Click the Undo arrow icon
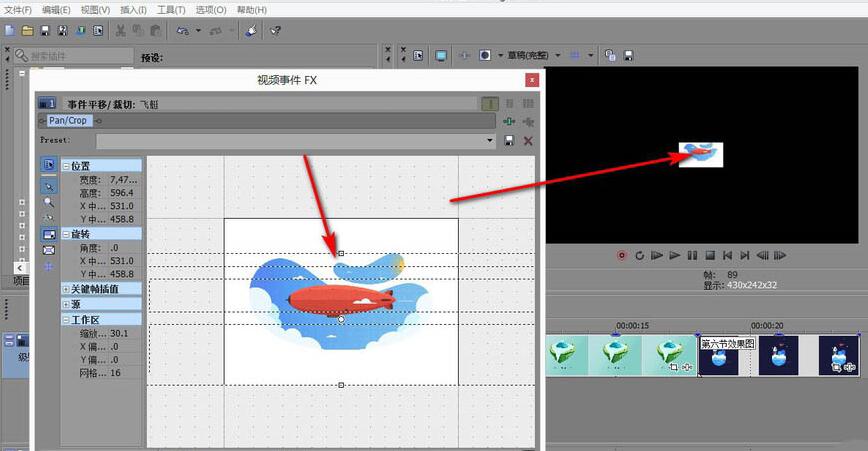Screen dimensions: 868x451 (183, 30)
